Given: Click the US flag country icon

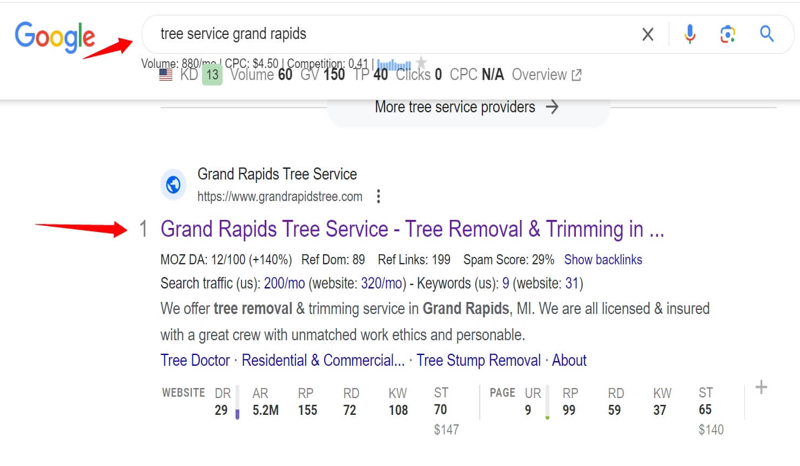Looking at the screenshot, I should click(x=166, y=75).
